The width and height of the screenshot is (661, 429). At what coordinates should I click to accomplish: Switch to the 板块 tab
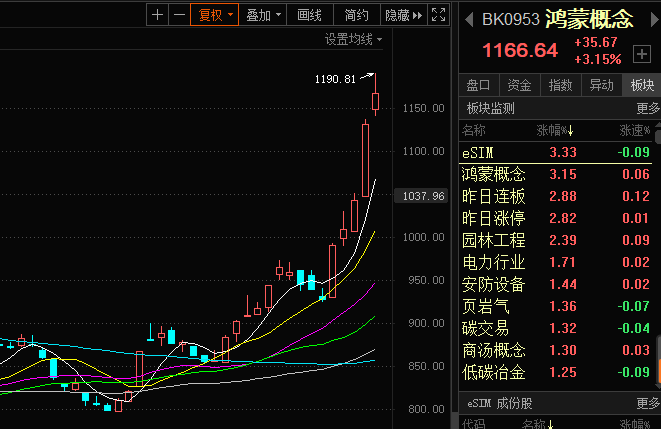pyautogui.click(x=642, y=85)
